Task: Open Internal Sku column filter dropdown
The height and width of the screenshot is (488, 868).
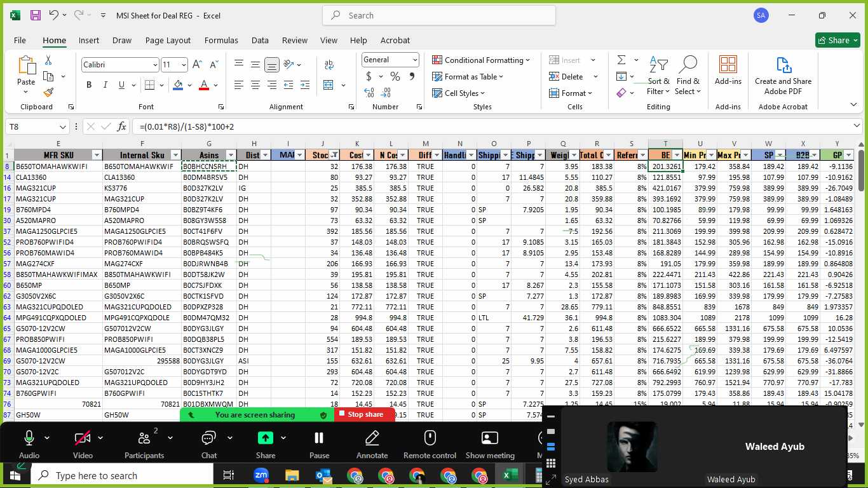Action: coord(175,155)
